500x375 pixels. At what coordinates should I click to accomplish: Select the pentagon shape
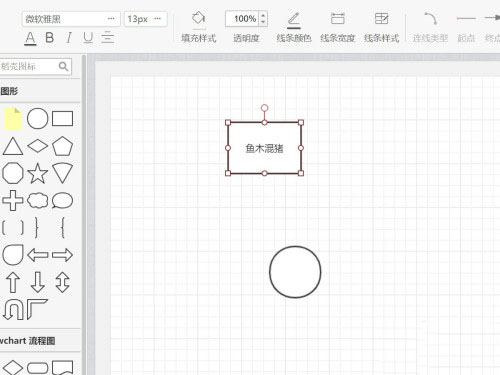pos(63,146)
